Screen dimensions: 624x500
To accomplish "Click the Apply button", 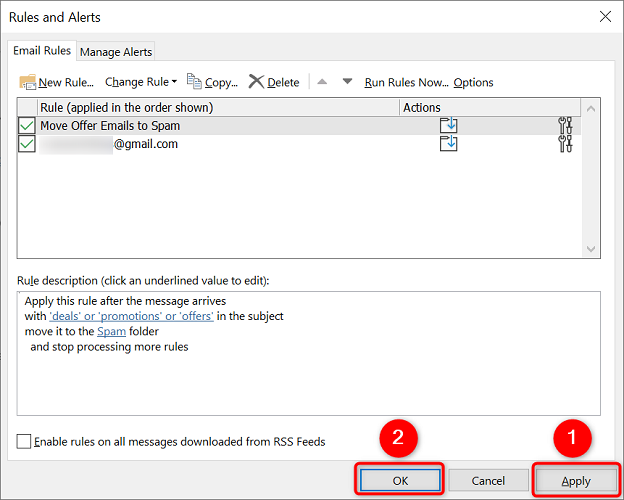I will (x=576, y=481).
